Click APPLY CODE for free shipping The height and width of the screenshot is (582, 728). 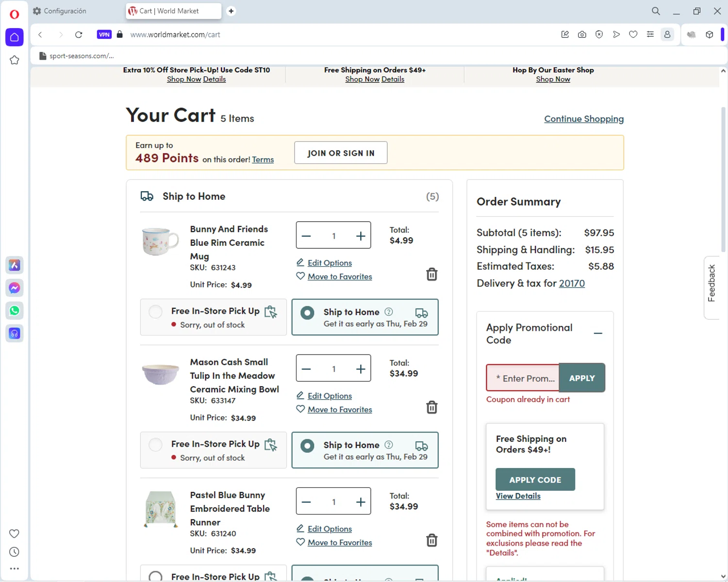click(x=535, y=480)
